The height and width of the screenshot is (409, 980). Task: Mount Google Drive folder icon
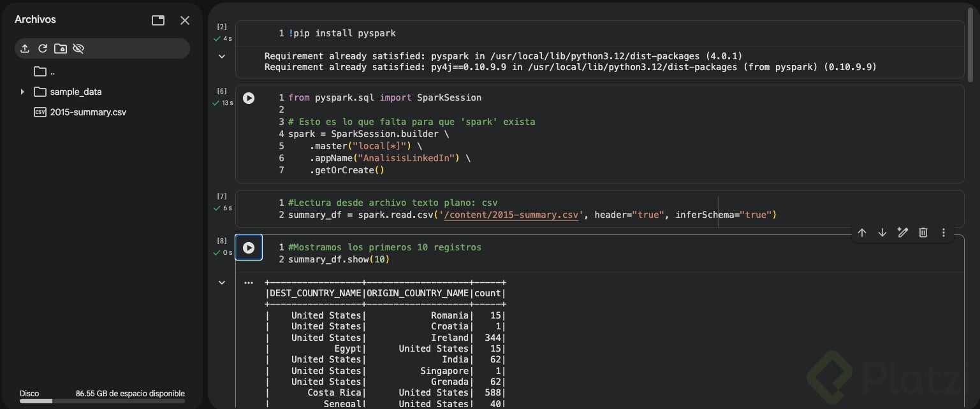click(61, 48)
